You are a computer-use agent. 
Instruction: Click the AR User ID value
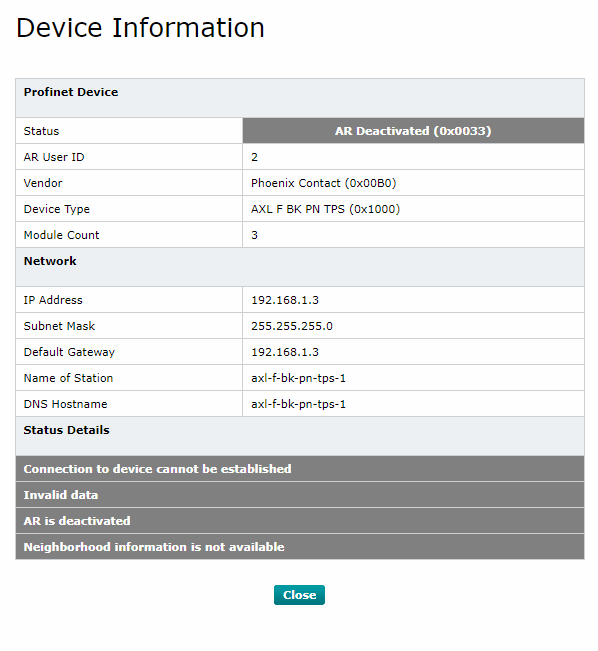point(254,157)
